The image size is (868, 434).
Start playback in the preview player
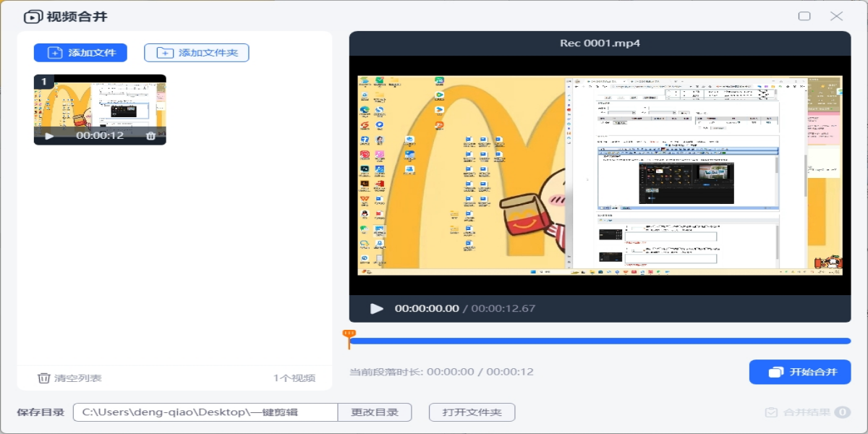377,308
